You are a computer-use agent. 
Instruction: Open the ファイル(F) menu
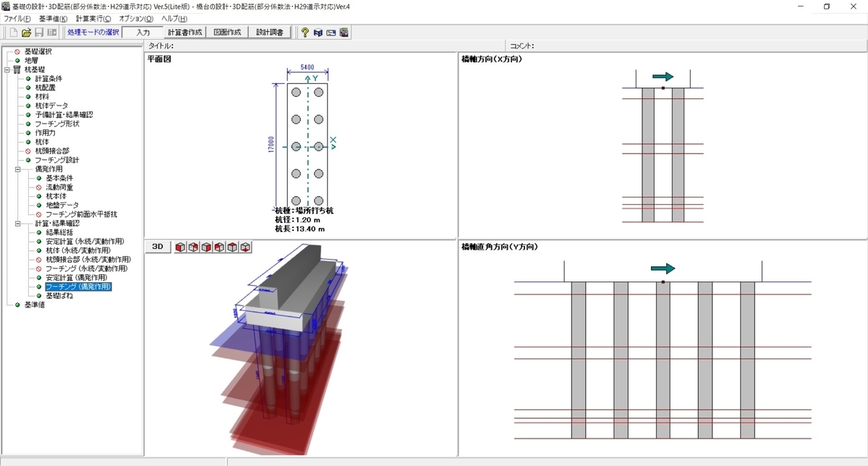pyautogui.click(x=17, y=18)
